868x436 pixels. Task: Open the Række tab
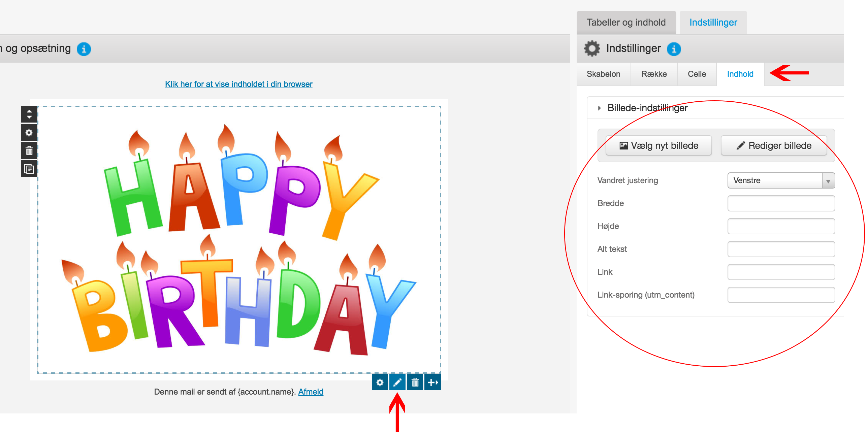tap(654, 74)
